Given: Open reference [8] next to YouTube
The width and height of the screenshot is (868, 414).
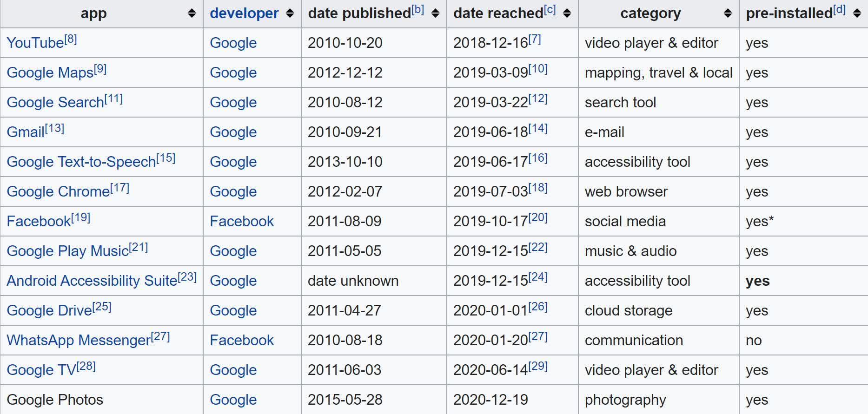Looking at the screenshot, I should (71, 39).
